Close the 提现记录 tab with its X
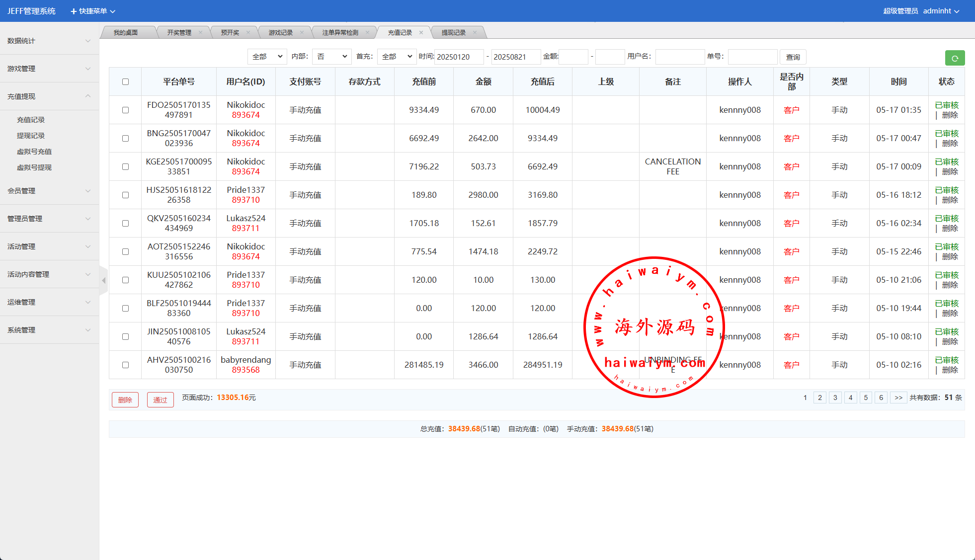This screenshot has width=975, height=560. coord(475,33)
